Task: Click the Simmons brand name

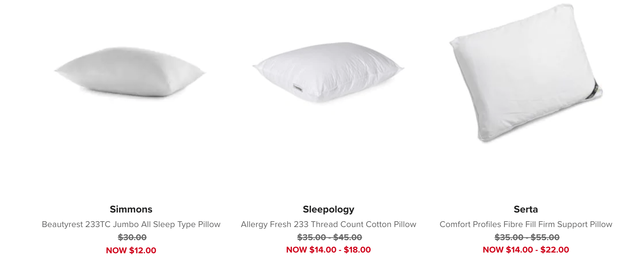Action: point(131,209)
